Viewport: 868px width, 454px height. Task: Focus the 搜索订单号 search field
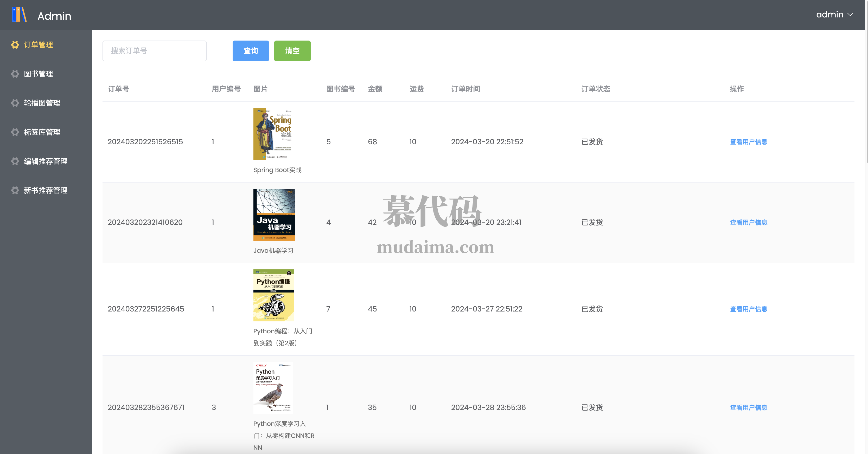(x=154, y=51)
